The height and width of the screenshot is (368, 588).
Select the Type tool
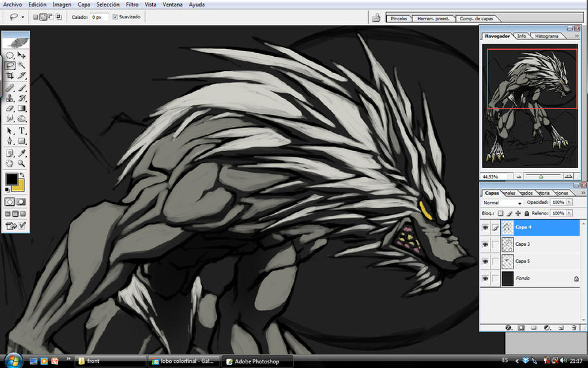22,131
